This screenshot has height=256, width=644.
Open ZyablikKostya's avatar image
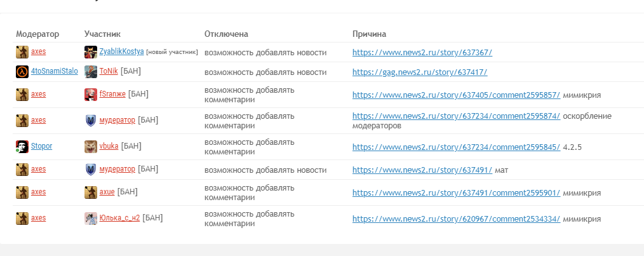(x=91, y=52)
